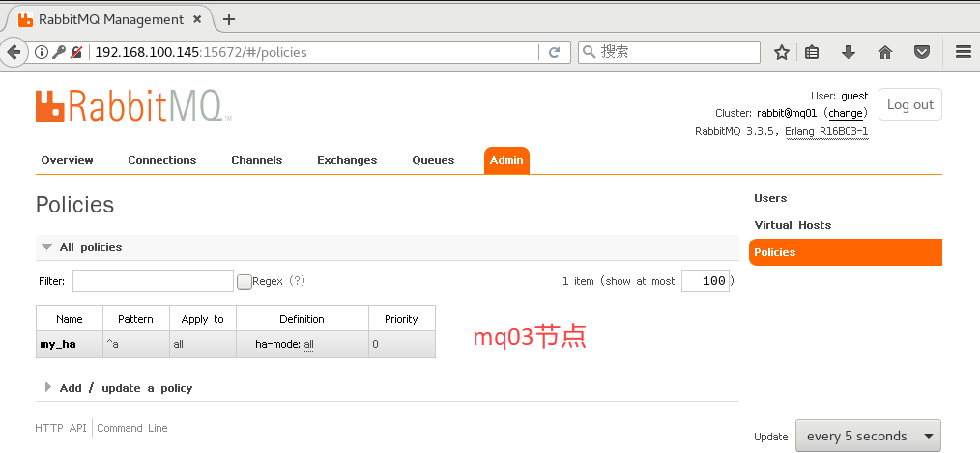Enable the Regex checkbox
Image resolution: width=980 pixels, height=453 pixels.
click(245, 282)
